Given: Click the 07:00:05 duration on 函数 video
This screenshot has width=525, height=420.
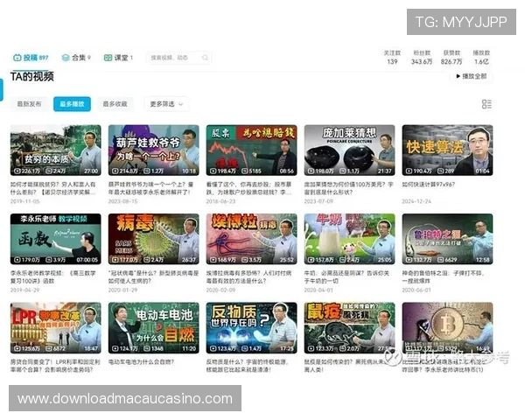Looking at the screenshot, I should click(x=87, y=260).
